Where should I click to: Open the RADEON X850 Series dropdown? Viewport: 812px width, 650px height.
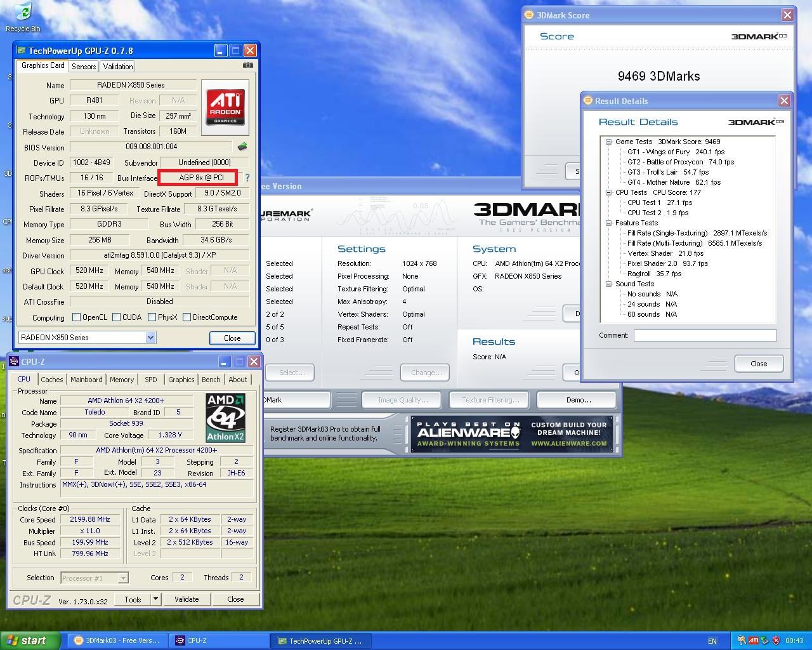click(x=150, y=338)
